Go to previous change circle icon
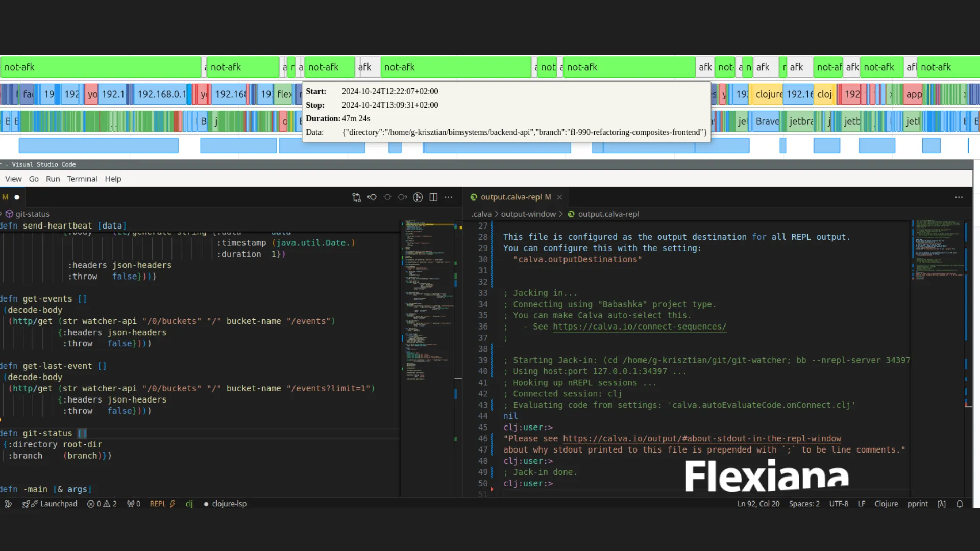 [x=387, y=197]
